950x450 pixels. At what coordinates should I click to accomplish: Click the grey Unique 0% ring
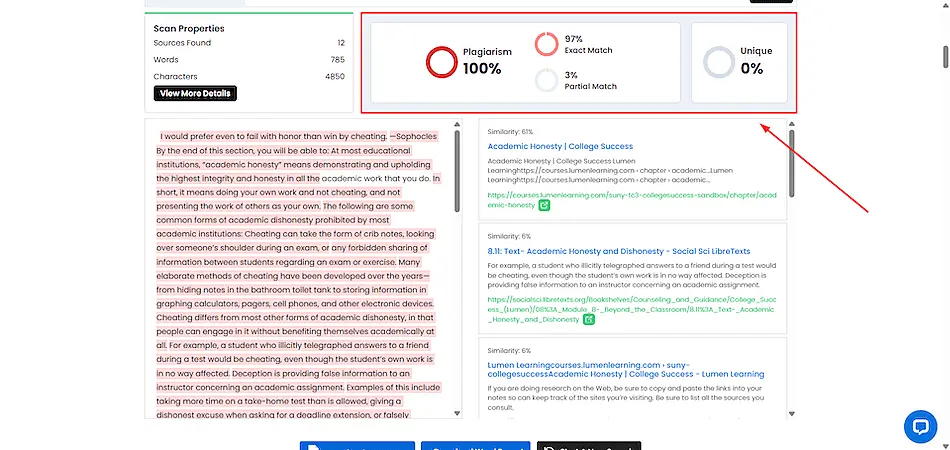click(719, 62)
